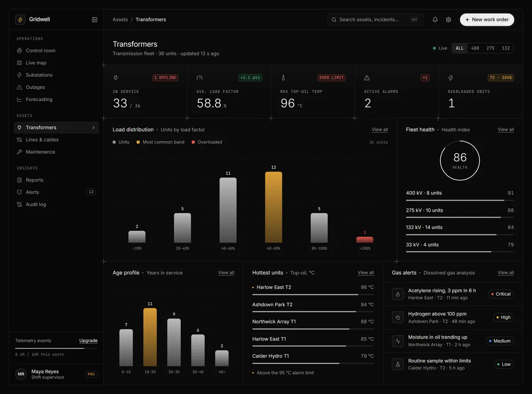Filter transformers by 400 kV
This screenshot has width=532, height=394.
(475, 48)
